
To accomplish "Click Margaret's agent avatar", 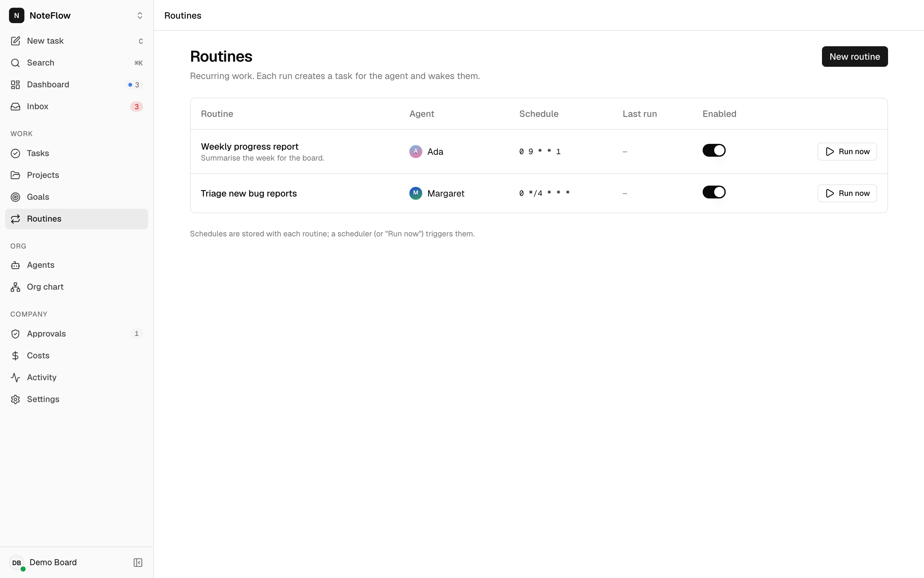I will 415,193.
